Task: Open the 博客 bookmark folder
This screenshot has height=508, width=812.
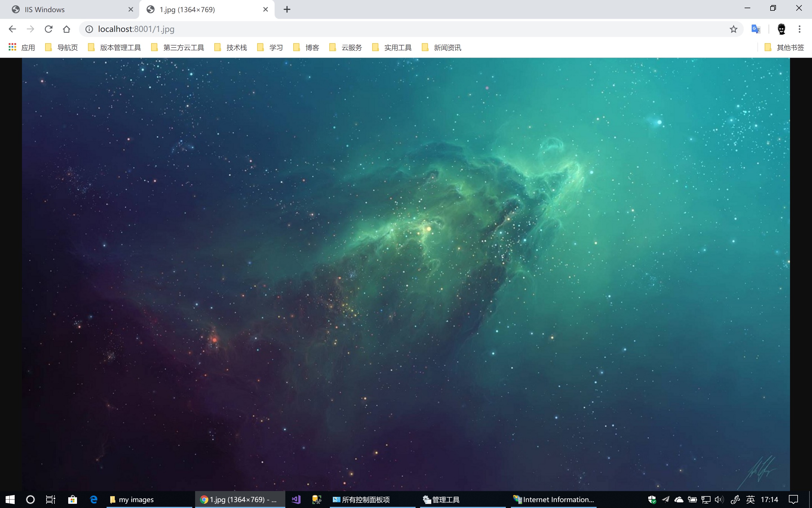Action: [x=306, y=47]
